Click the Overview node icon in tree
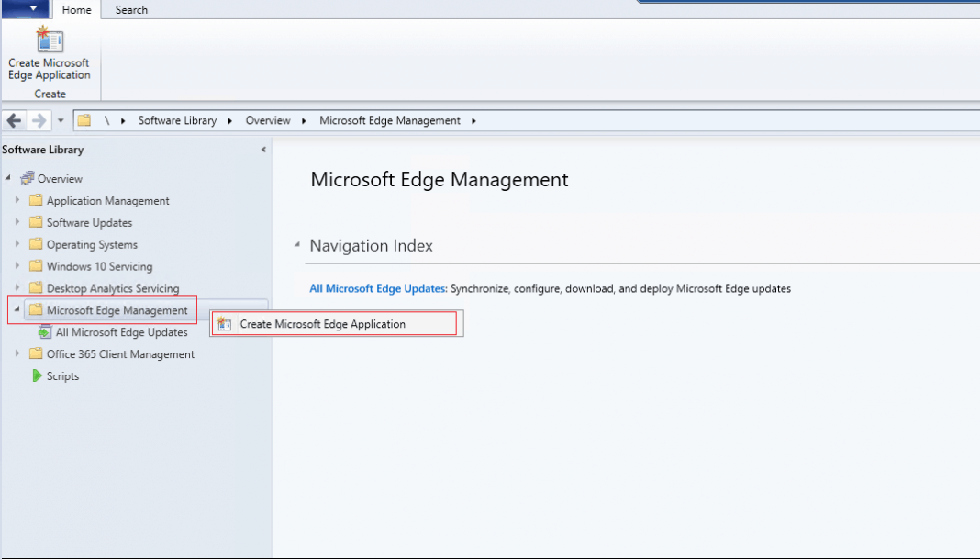Screen dimensions: 980x560 point(27,179)
